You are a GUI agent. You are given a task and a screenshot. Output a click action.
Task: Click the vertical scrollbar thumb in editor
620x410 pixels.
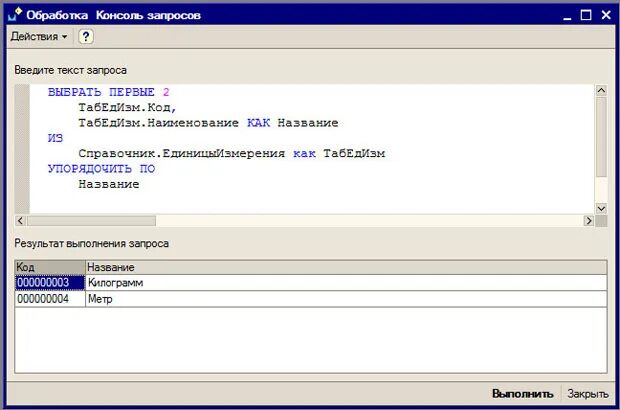pos(601,137)
